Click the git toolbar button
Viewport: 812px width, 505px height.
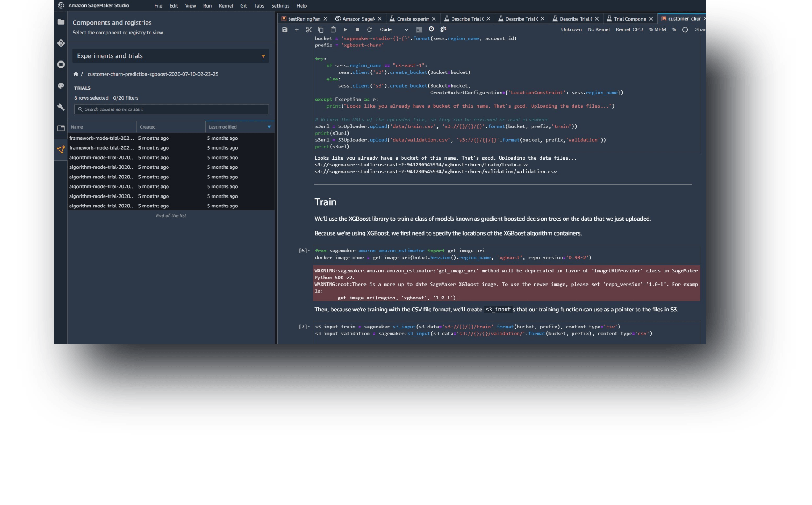click(x=444, y=29)
